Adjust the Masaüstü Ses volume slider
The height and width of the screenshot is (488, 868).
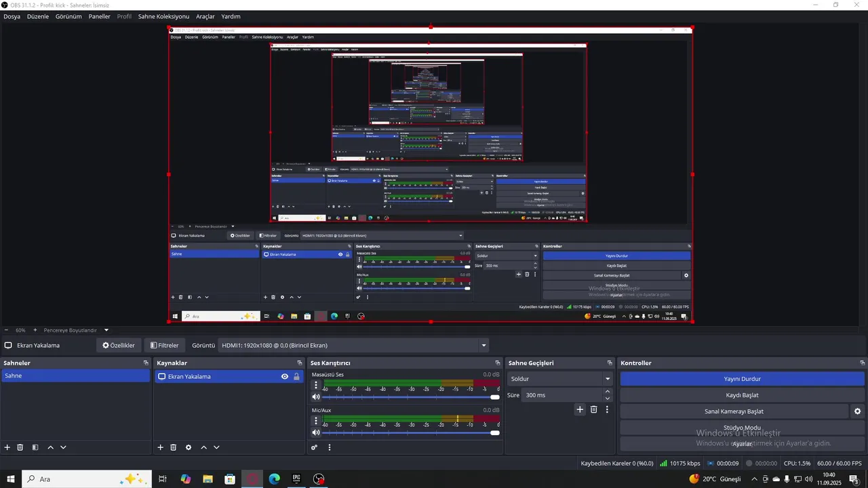pos(411,397)
